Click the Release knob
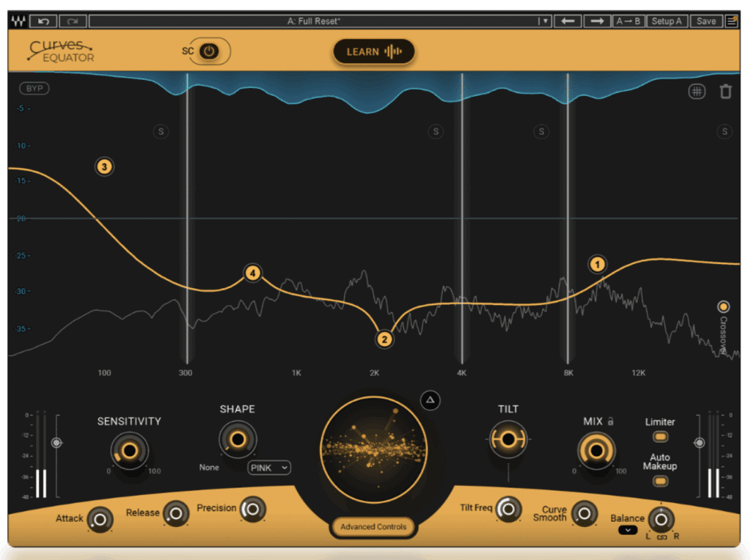751x560 pixels. click(176, 514)
